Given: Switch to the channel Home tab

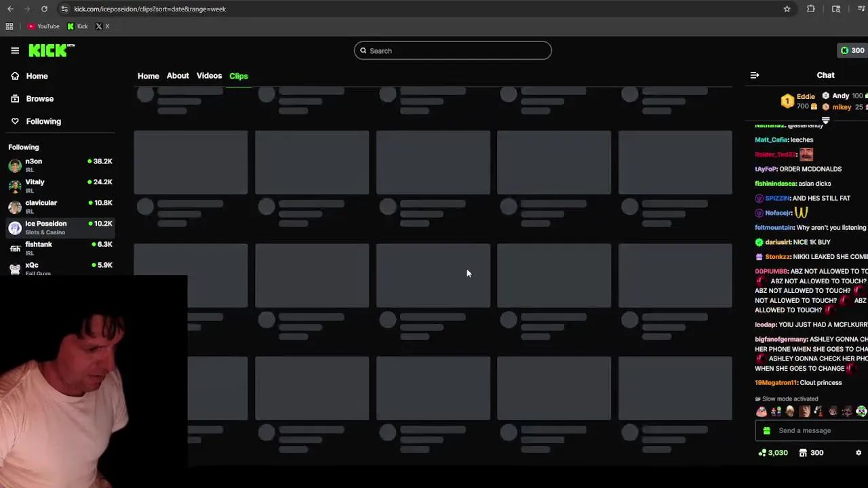Looking at the screenshot, I should point(149,76).
